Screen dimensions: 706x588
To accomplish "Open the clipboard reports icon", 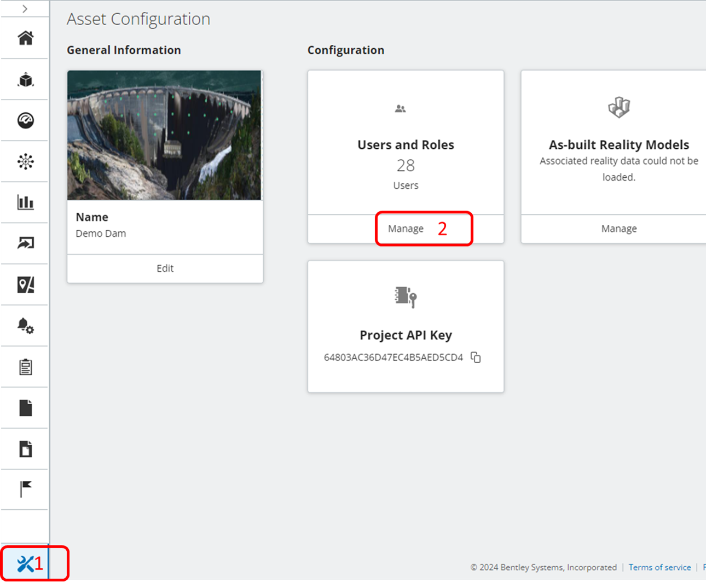I will 24,366.
